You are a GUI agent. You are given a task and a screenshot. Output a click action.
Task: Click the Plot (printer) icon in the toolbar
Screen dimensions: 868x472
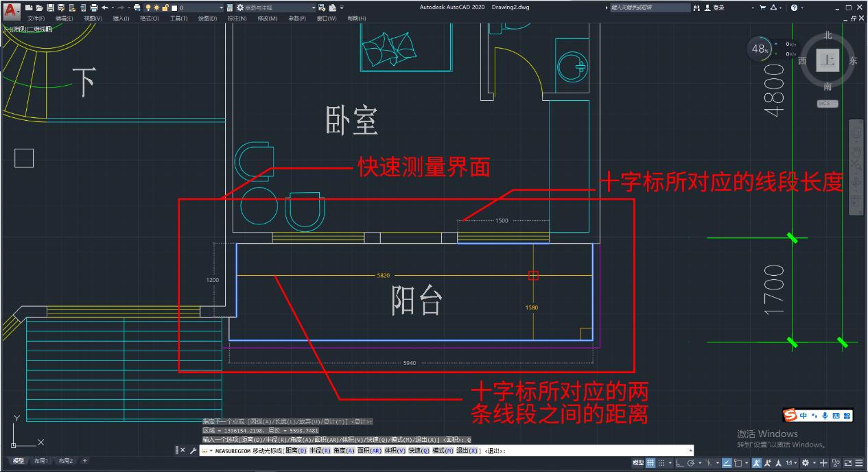tap(94, 8)
